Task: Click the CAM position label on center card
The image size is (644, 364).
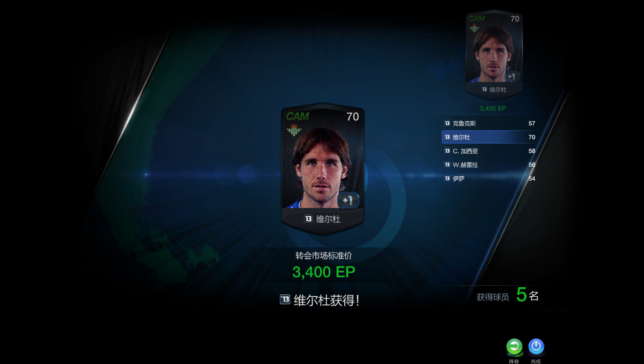Action: 297,116
